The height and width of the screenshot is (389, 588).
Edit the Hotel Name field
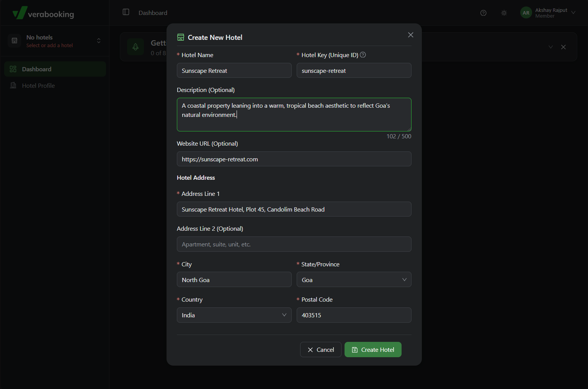click(x=234, y=71)
